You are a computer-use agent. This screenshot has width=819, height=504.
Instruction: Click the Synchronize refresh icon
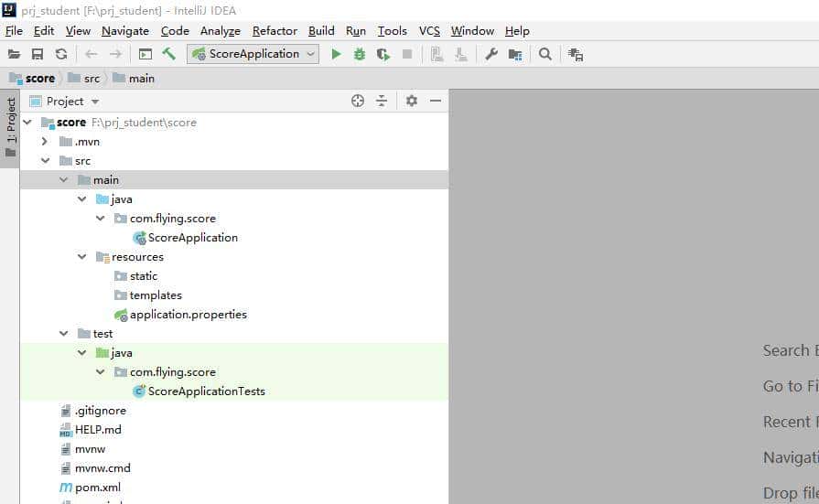coord(61,54)
